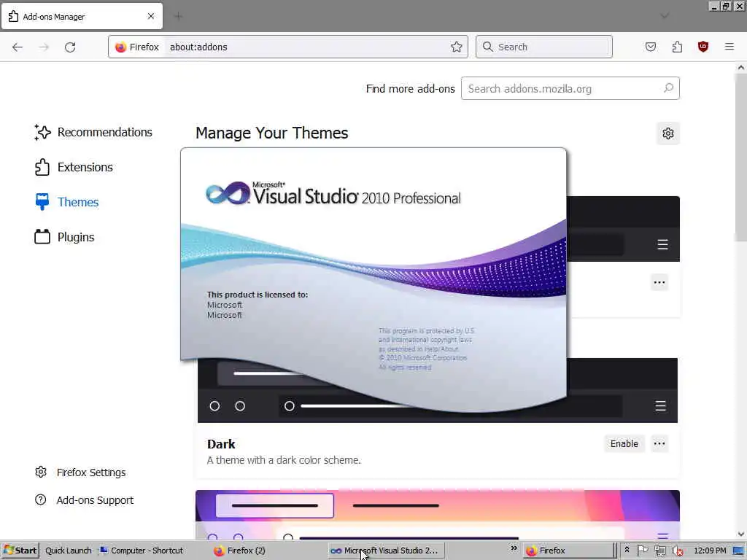747x560 pixels.
Task: Open the list all tabs dropdown
Action: 665,16
